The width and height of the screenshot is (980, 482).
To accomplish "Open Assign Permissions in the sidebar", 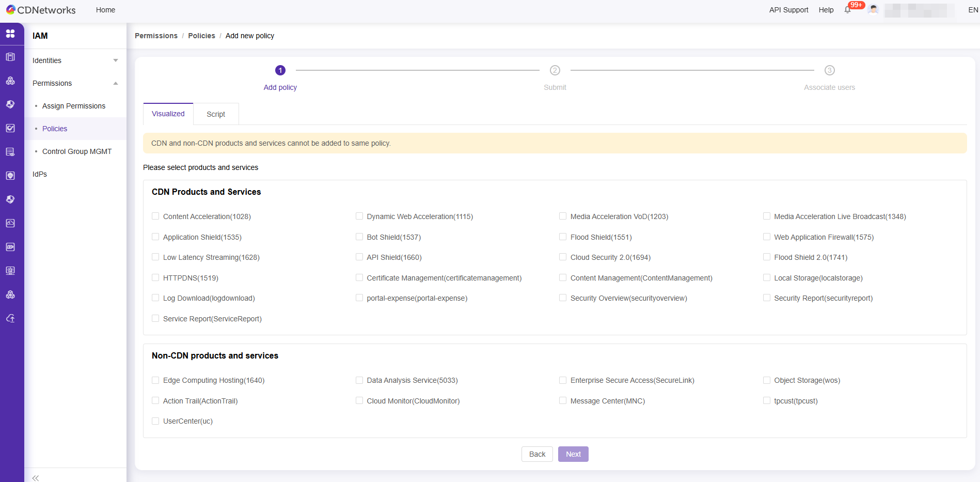I will click(74, 106).
